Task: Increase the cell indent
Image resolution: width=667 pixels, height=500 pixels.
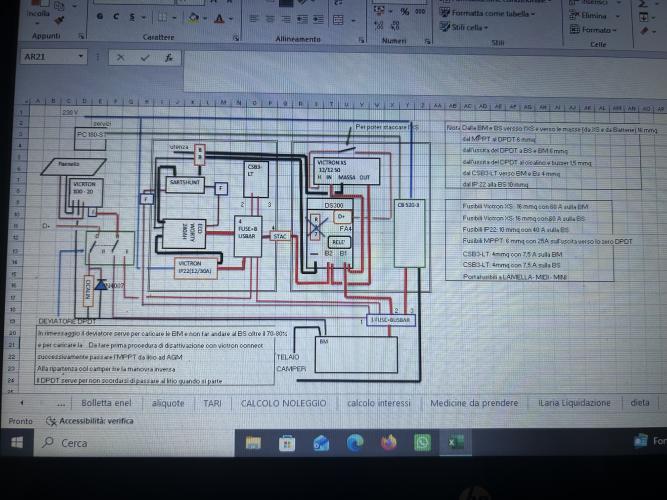Action: 318,20
